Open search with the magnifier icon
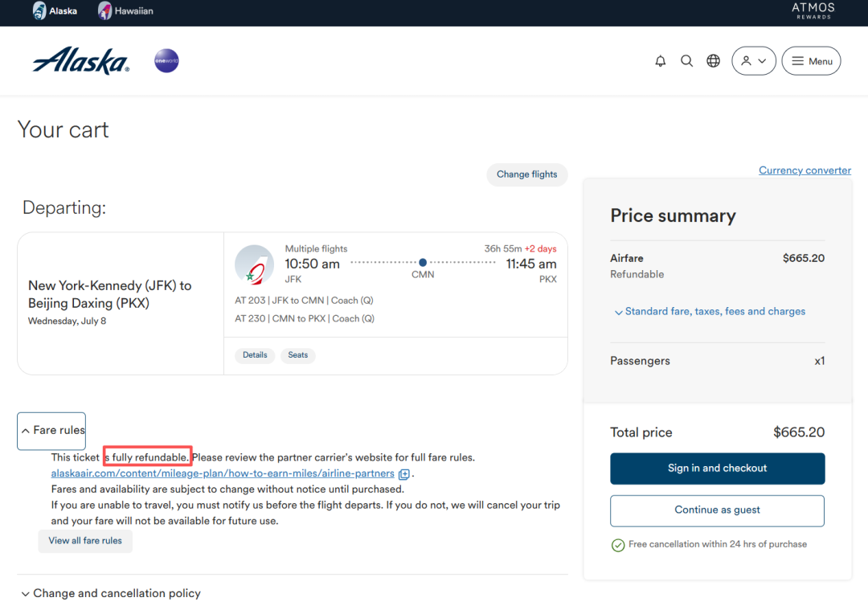Viewport: 868px width, 610px height. coord(686,61)
